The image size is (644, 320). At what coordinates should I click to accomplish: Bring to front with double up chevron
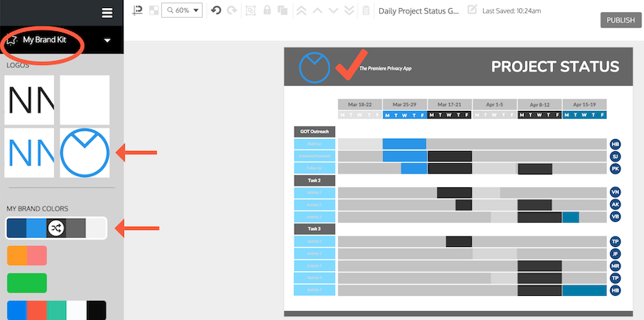tap(301, 10)
